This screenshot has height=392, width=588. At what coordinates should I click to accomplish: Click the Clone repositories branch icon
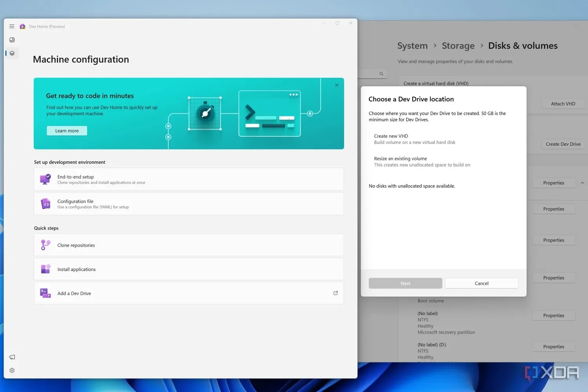45,245
